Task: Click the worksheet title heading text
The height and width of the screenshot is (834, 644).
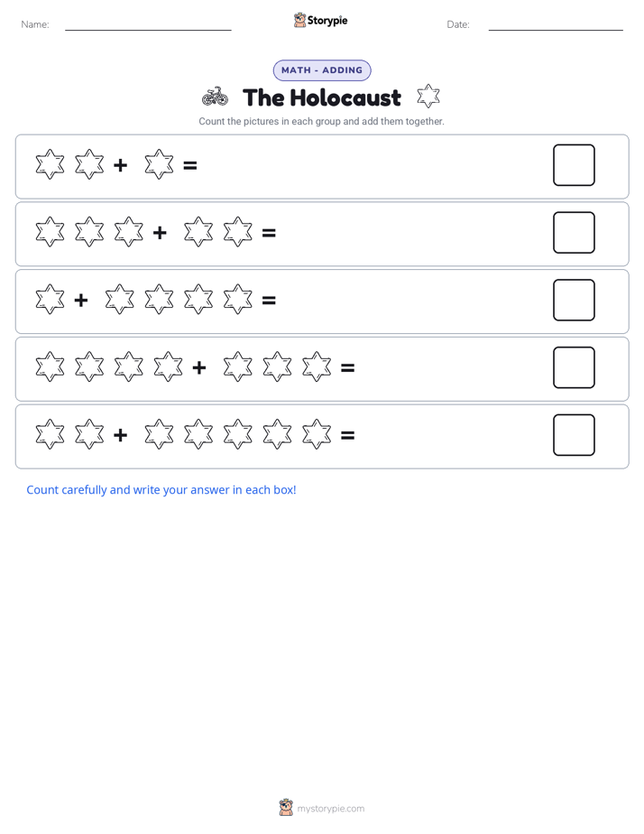Action: tap(322, 97)
